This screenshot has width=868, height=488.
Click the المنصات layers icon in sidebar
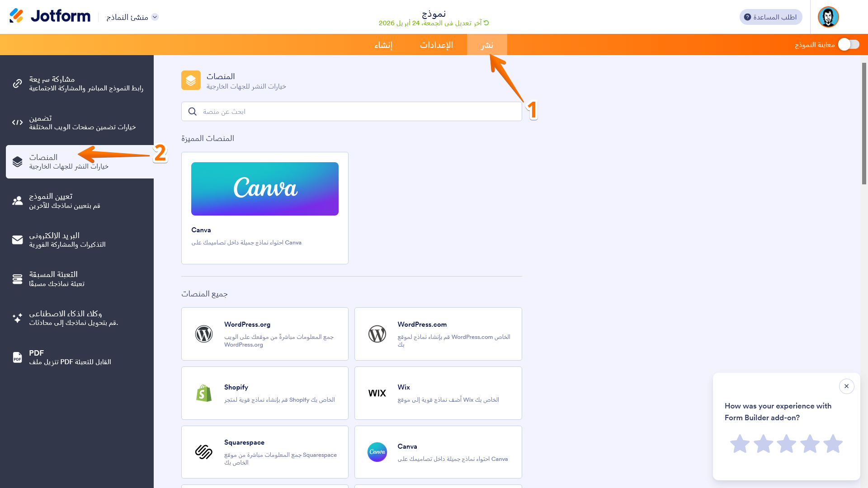(17, 162)
